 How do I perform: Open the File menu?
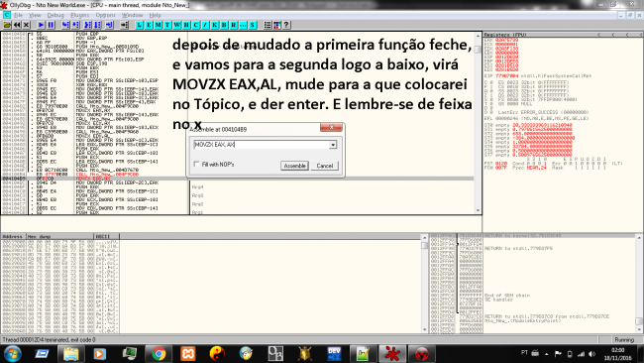18,15
